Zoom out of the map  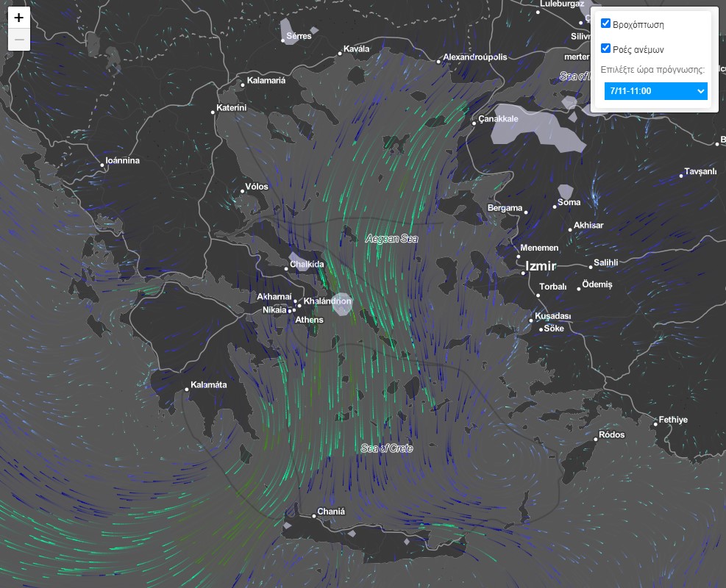click(19, 40)
